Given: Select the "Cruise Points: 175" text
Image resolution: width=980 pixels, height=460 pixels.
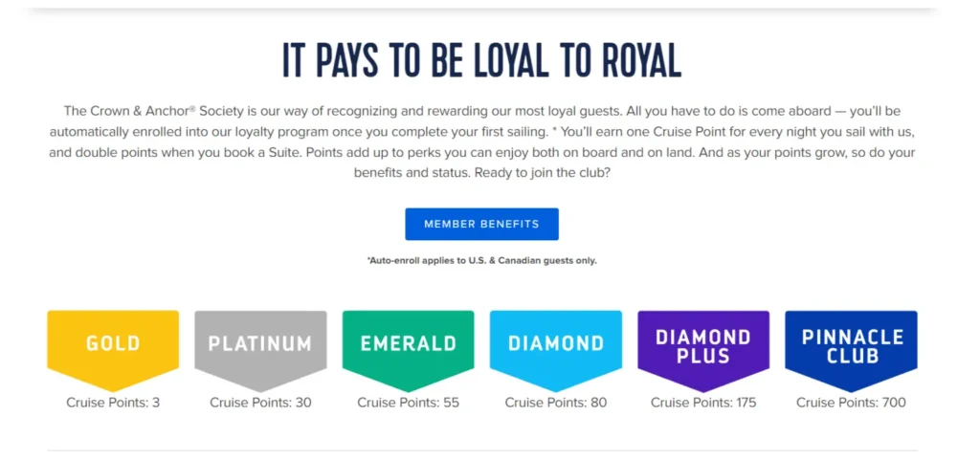Looking at the screenshot, I should [703, 403].
